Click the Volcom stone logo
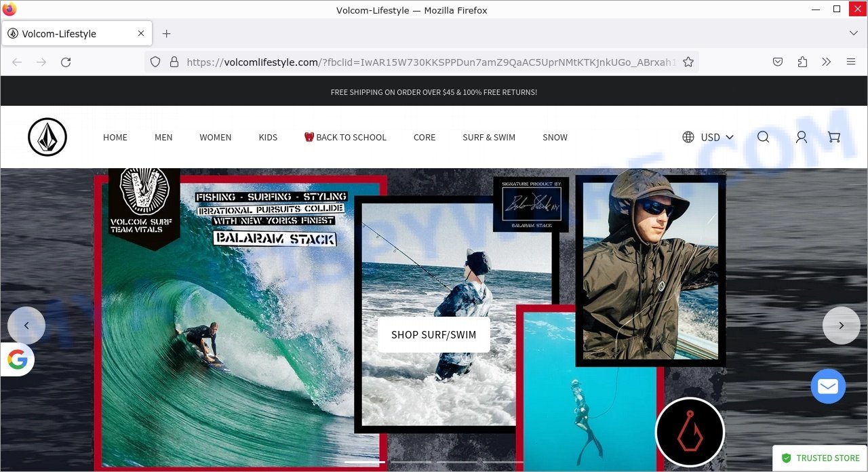The width and height of the screenshot is (868, 472). point(47,137)
